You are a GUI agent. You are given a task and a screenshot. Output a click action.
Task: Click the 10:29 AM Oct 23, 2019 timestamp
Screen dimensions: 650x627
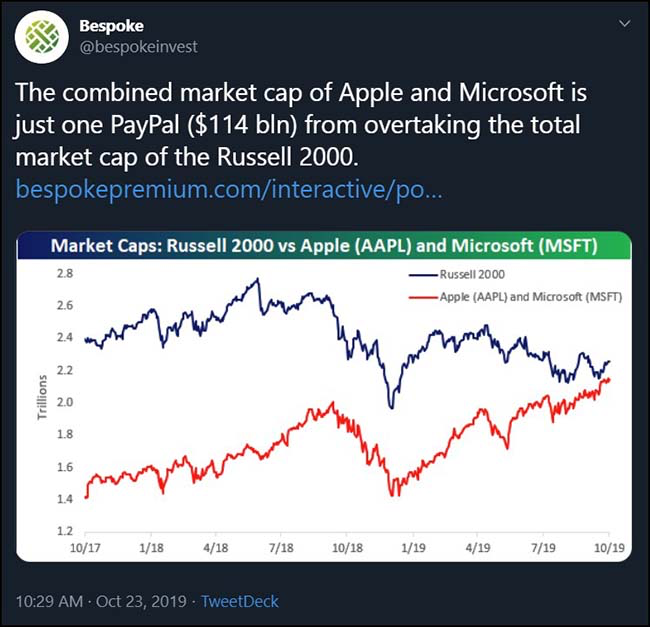[x=101, y=601]
